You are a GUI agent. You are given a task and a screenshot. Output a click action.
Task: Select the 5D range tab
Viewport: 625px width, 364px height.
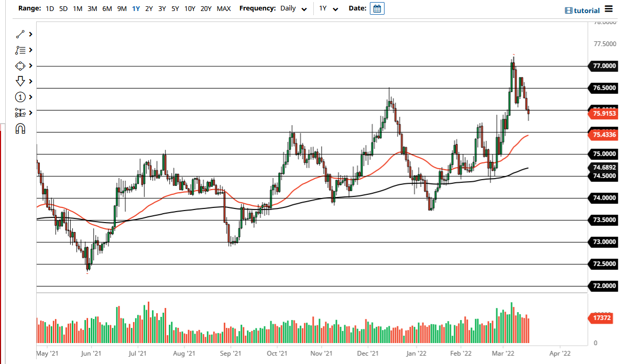click(x=63, y=8)
